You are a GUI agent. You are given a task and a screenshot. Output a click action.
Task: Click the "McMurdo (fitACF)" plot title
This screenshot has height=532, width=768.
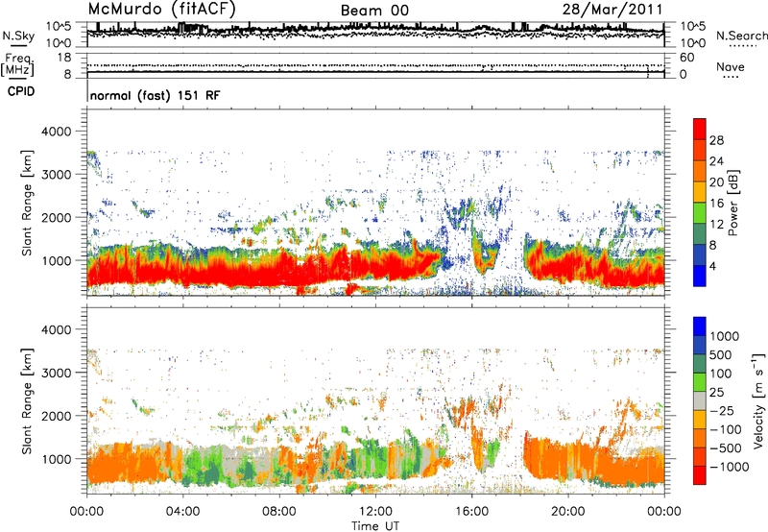click(x=161, y=10)
